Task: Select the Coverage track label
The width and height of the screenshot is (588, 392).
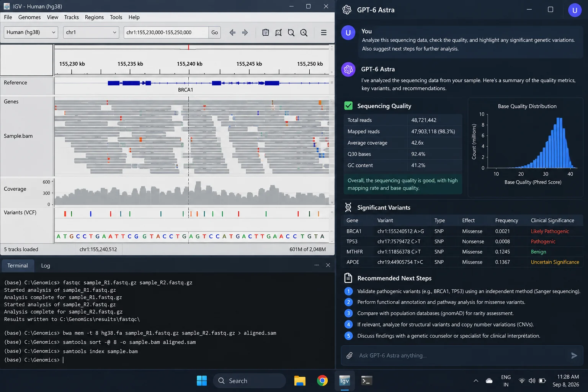Action: (15, 189)
